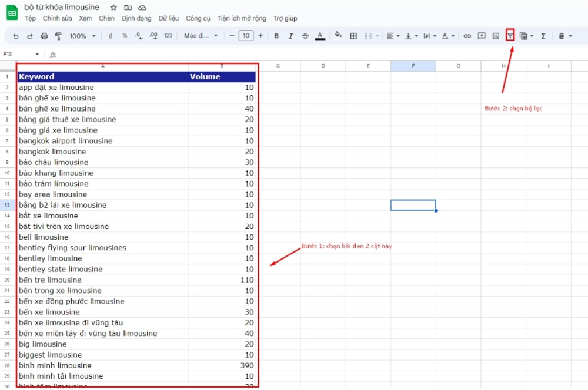Screen dimensions: 588x390
Task: Open functions sigma icon
Action: coord(543,36)
